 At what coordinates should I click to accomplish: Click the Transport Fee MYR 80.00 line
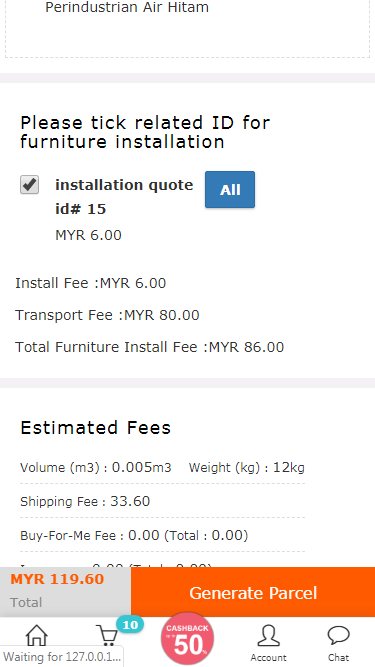click(x=107, y=315)
